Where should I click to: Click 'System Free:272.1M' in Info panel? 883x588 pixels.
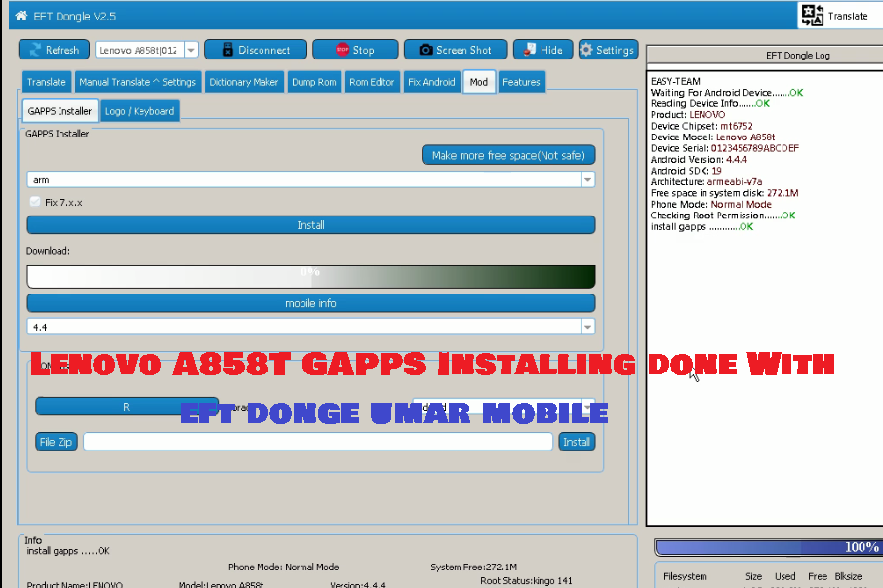click(x=473, y=568)
